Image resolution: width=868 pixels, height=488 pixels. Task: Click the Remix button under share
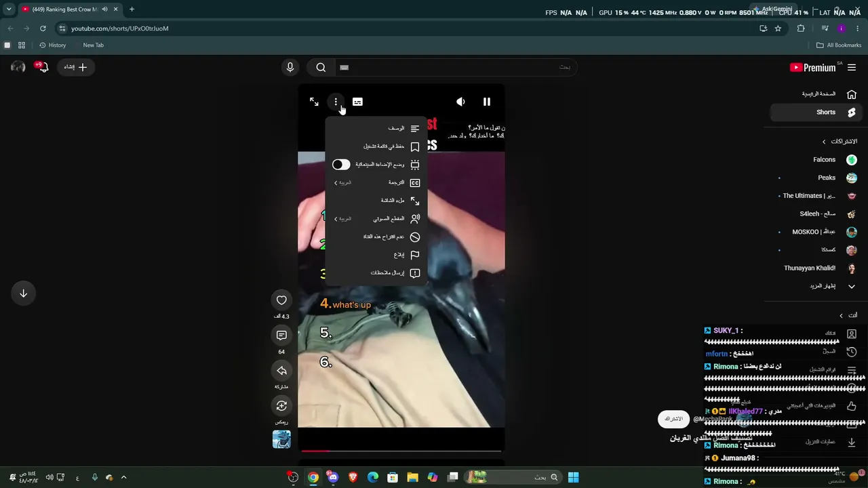click(x=281, y=406)
